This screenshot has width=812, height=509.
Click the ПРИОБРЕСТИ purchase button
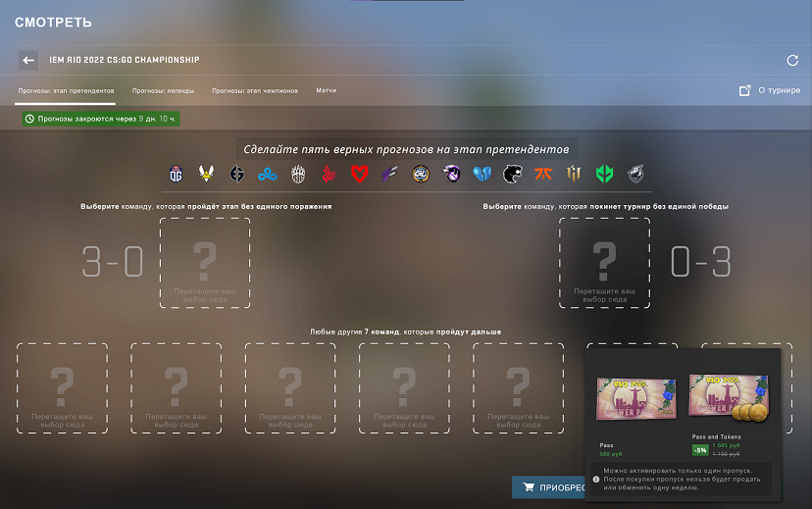[549, 487]
